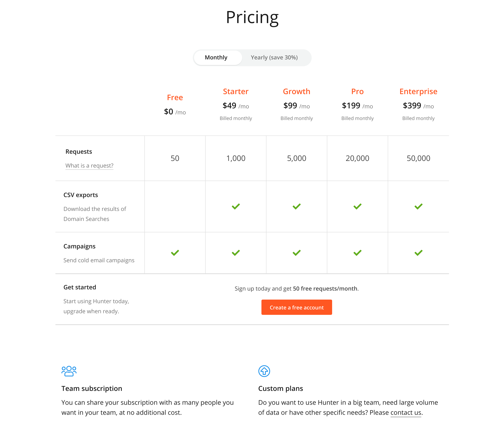
Task: Click the Growth plan CSV exports checkmark
Action: click(296, 206)
